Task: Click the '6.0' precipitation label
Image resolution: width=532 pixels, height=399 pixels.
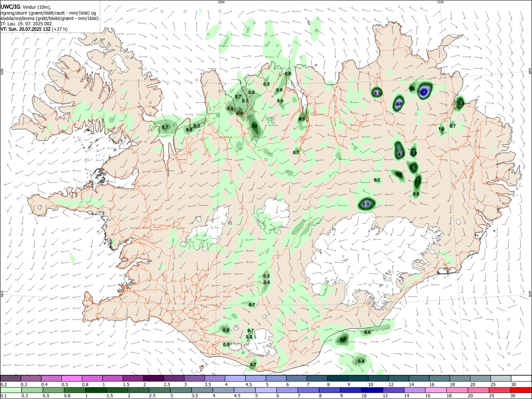Action: tap(366, 204)
